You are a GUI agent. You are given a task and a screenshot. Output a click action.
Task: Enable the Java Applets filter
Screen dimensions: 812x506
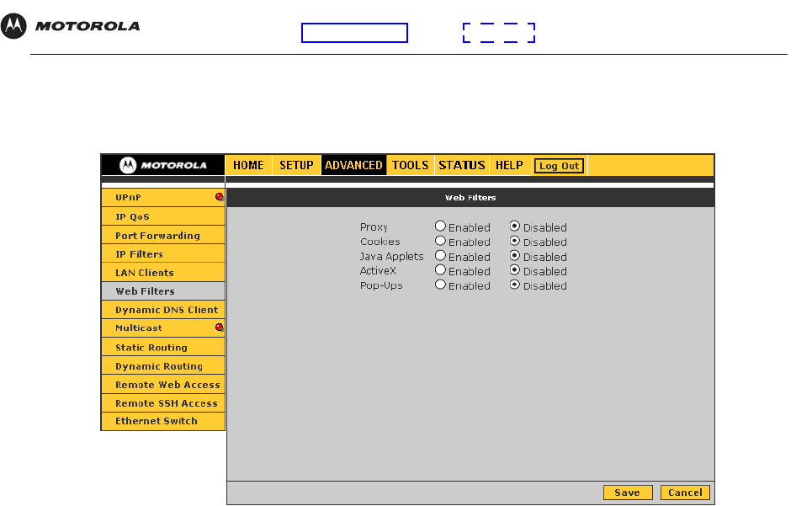point(440,255)
